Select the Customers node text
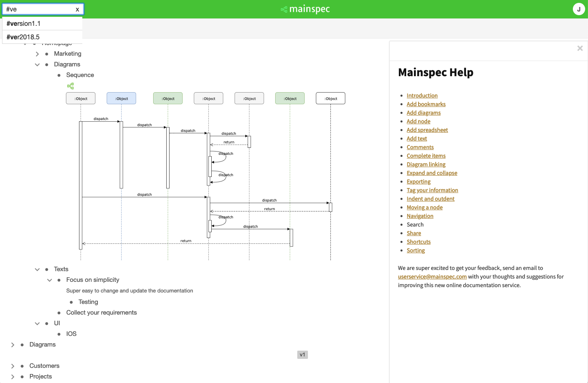Image resolution: width=588 pixels, height=383 pixels. coord(44,366)
